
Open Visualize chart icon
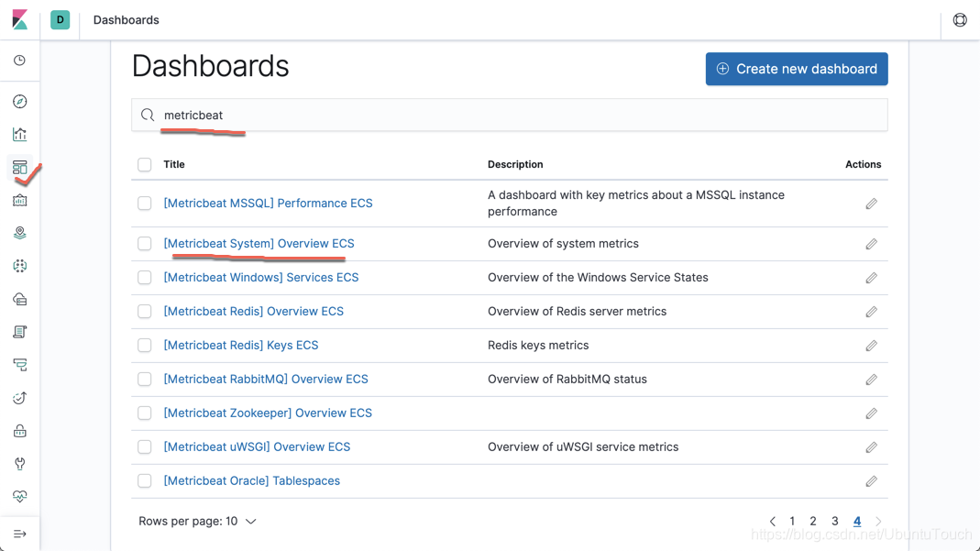pos(20,135)
